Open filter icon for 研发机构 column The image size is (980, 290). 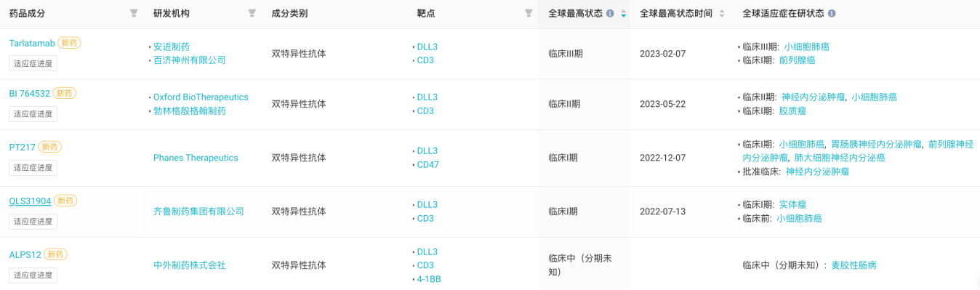click(252, 13)
